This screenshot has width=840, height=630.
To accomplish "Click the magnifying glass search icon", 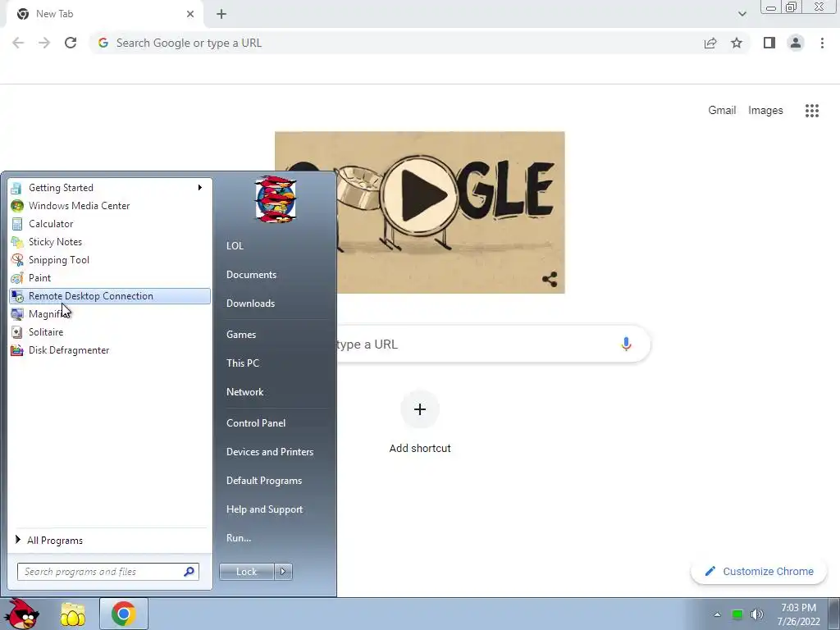I will pyautogui.click(x=189, y=572).
